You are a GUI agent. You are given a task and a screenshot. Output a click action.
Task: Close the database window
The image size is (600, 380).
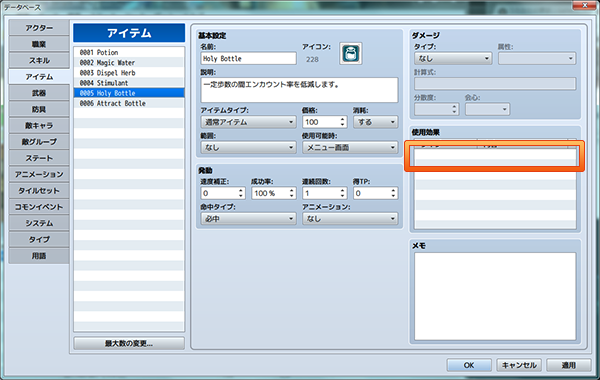click(585, 5)
